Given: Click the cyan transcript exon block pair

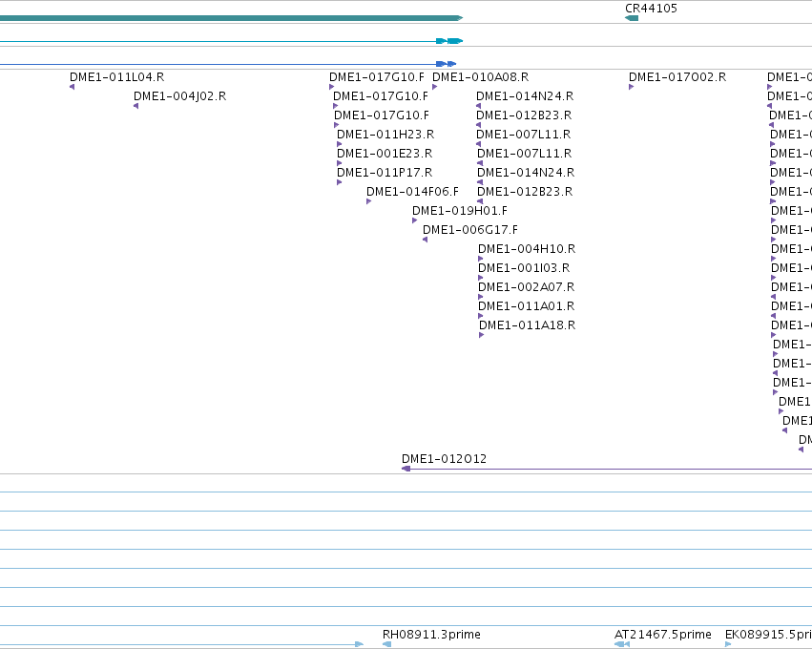Looking at the screenshot, I should 449,41.
